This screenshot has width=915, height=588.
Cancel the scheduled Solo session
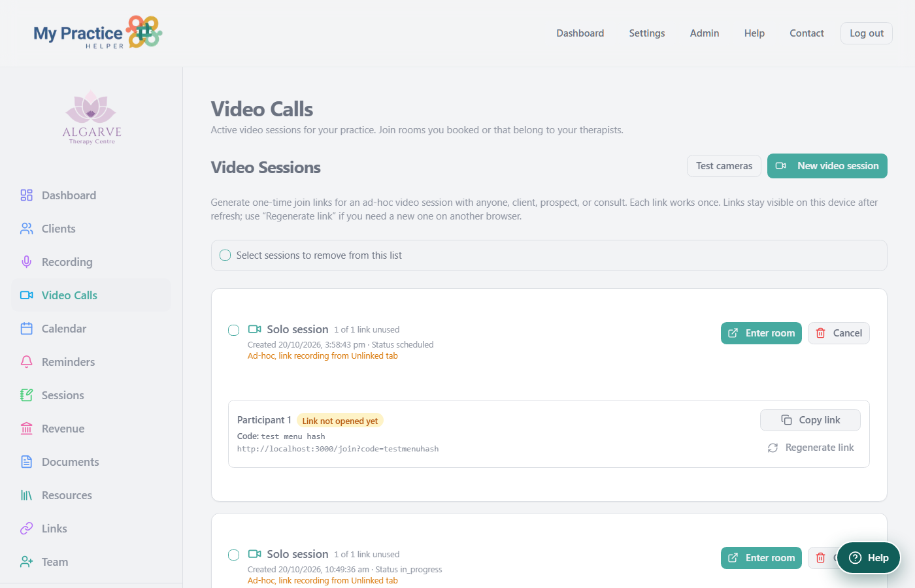point(839,333)
